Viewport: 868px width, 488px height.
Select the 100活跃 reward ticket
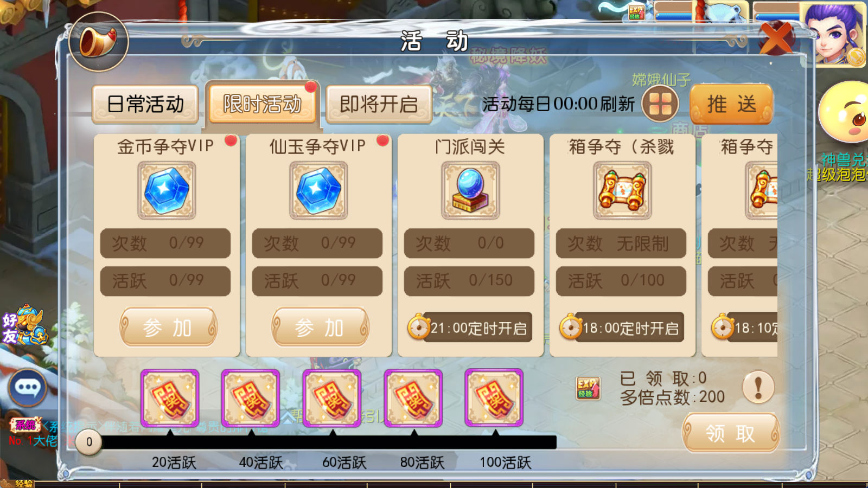click(x=494, y=398)
